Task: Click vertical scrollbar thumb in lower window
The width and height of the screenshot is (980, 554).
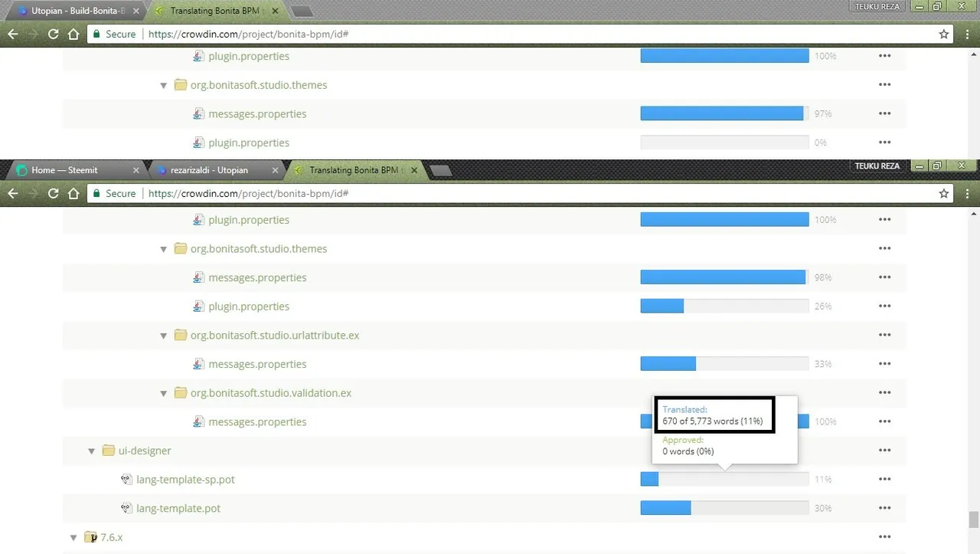Action: point(973,520)
